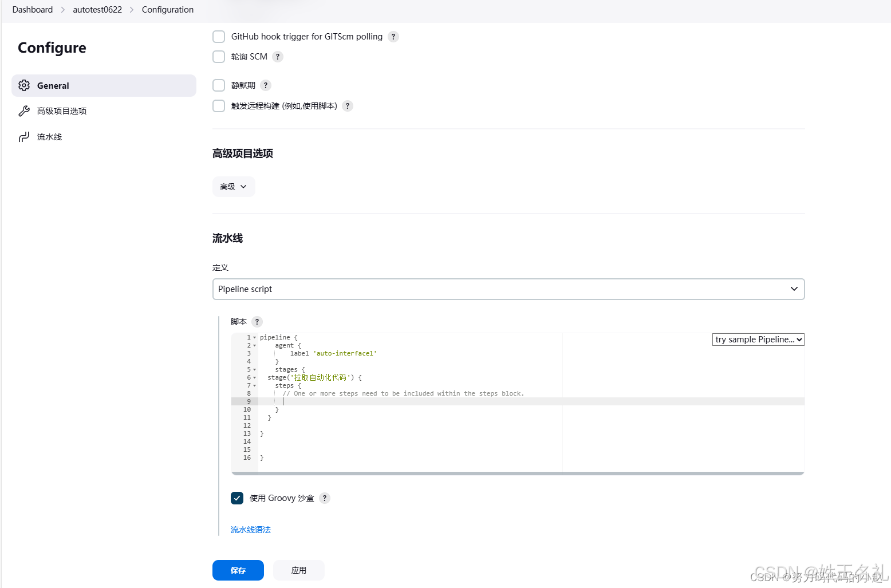Place cursor on script editor line 9
Screen dimensions: 891x588
point(531,401)
